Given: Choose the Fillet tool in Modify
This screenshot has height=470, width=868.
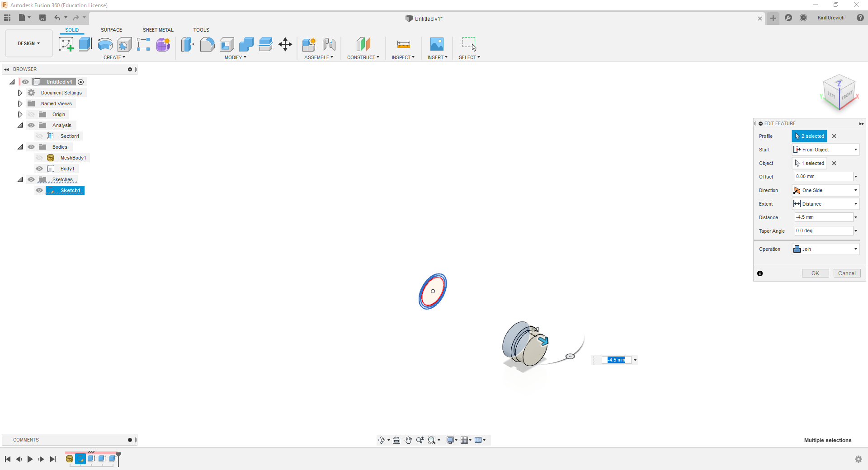Looking at the screenshot, I should point(207,44).
